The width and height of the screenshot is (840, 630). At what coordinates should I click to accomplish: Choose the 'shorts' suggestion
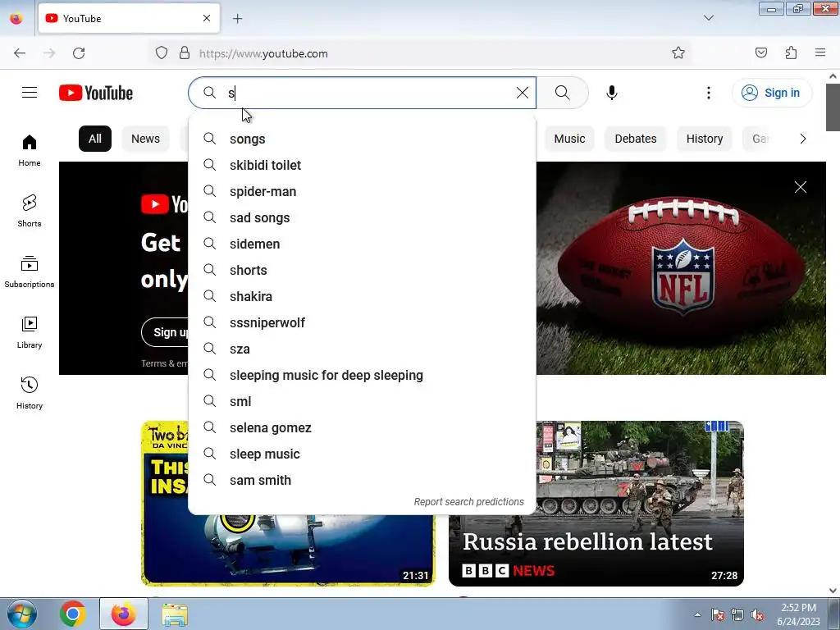(362, 270)
